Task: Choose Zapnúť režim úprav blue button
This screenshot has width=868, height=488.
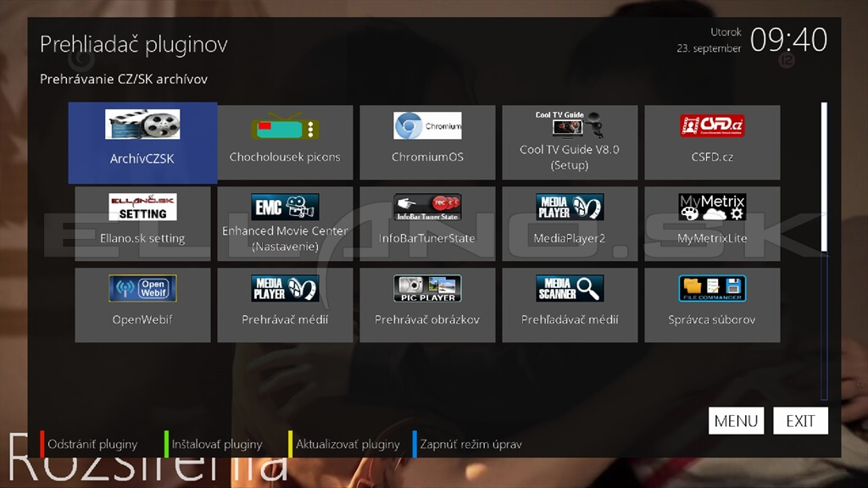Action: [468, 444]
